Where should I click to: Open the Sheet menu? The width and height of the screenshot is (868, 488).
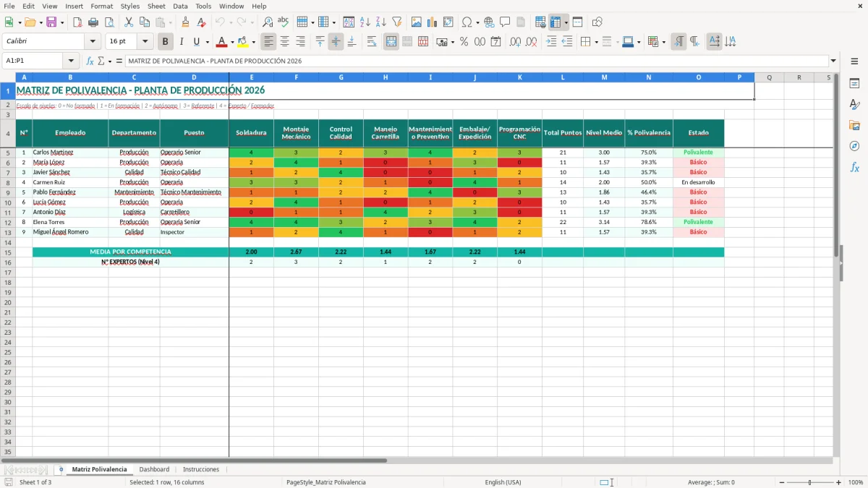(156, 6)
